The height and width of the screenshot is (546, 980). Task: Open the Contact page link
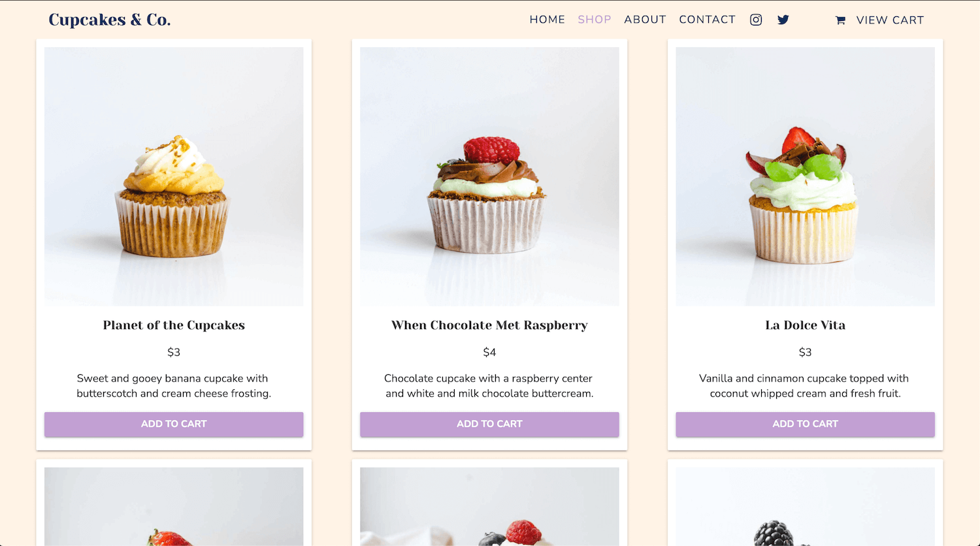(707, 20)
